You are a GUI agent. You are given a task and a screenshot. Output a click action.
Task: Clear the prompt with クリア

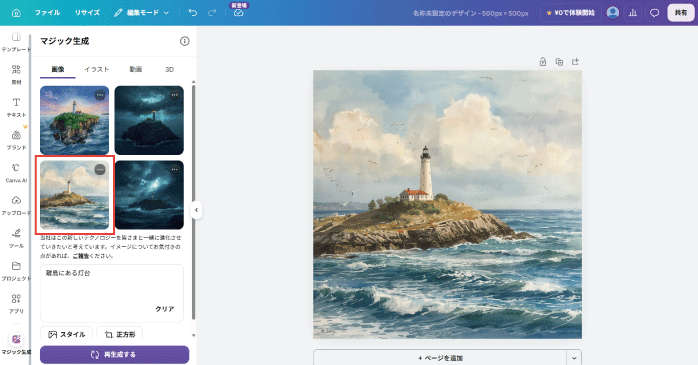coord(165,309)
